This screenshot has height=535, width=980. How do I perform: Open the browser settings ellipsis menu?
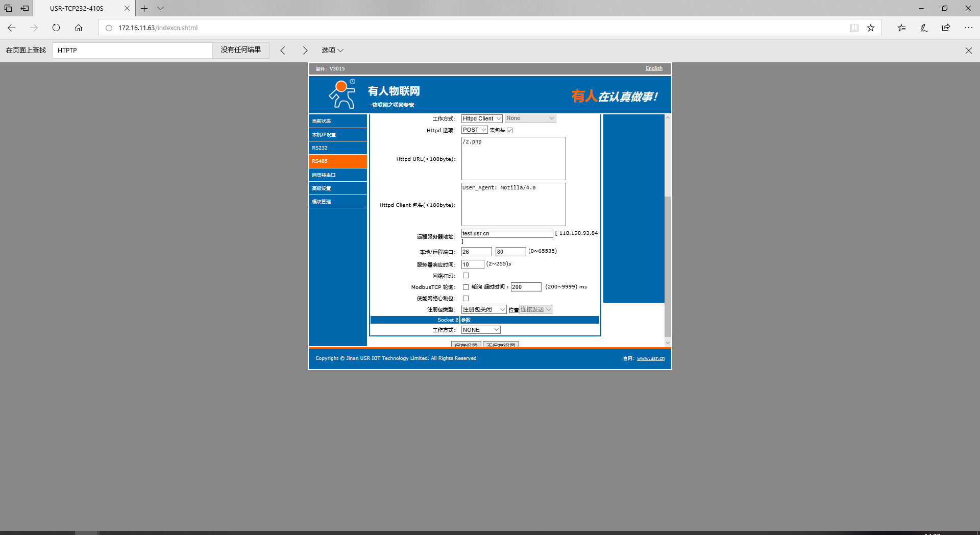click(968, 28)
